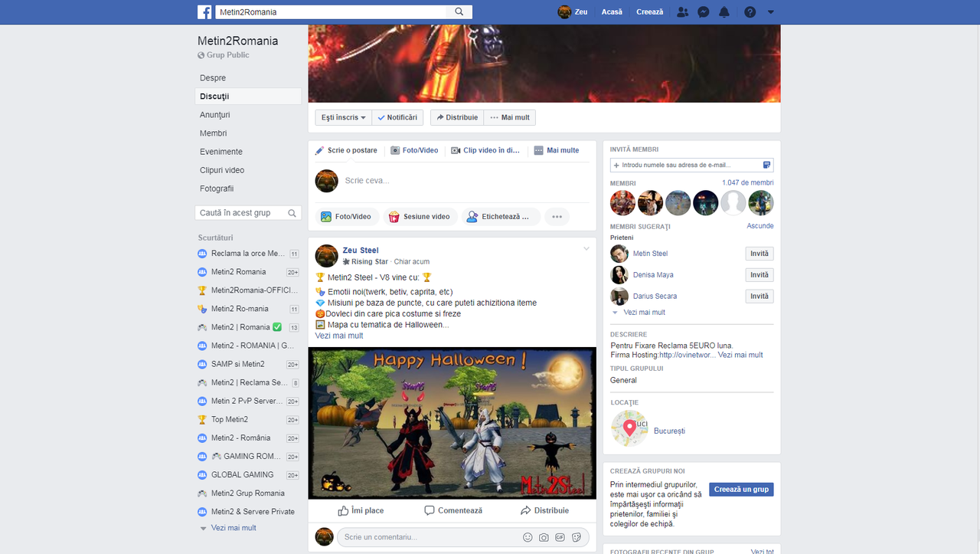Screen dimensions: 980x554
Task: Open the "Ești înscris" membership dropdown
Action: [x=342, y=117]
